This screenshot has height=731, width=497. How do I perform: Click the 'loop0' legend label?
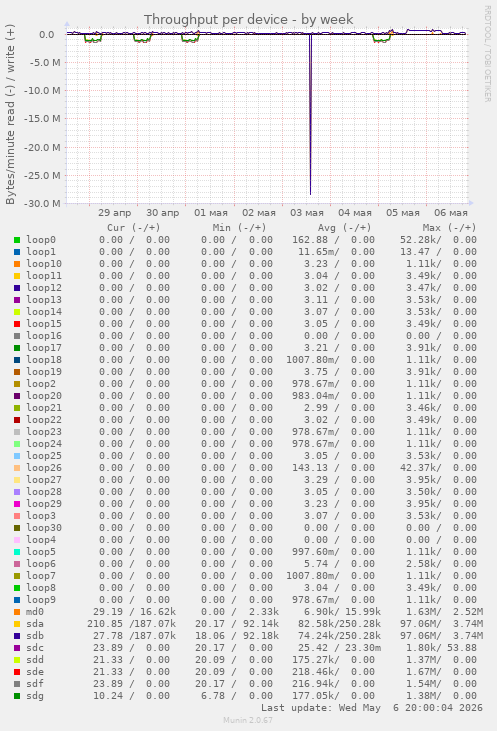coord(41,240)
